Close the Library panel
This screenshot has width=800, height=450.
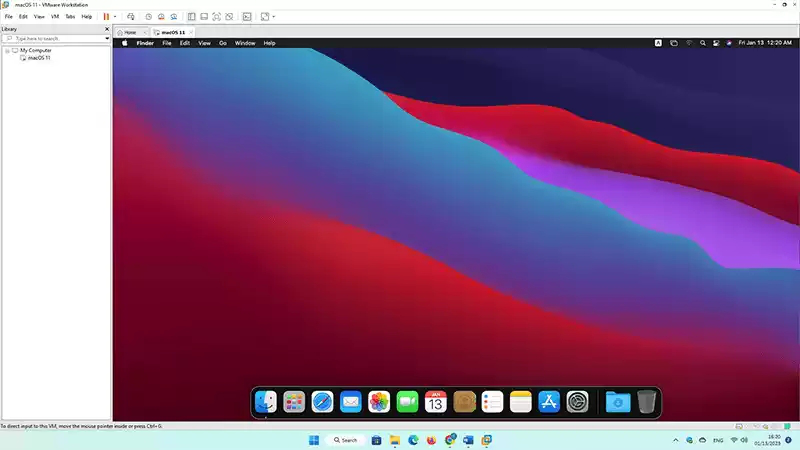click(107, 29)
